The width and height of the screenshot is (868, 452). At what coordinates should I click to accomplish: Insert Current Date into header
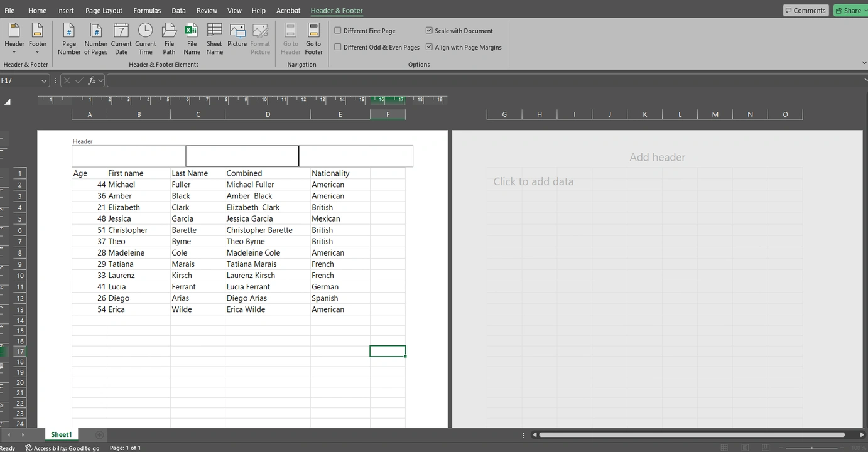[x=121, y=39]
